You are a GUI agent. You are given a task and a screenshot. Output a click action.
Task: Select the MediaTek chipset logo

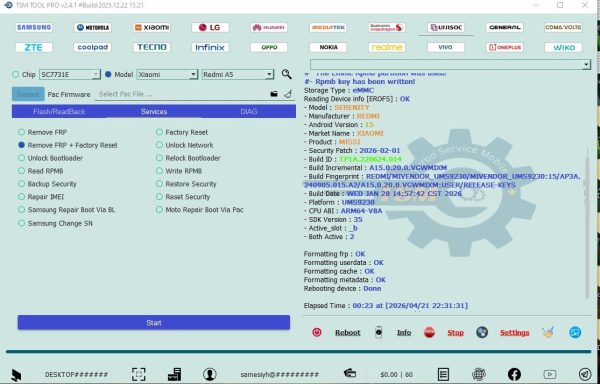coord(328,28)
